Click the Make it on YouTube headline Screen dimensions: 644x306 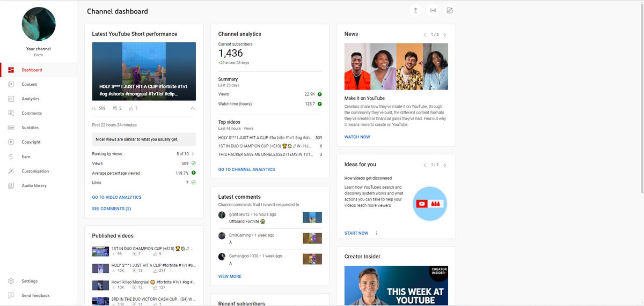364,99
